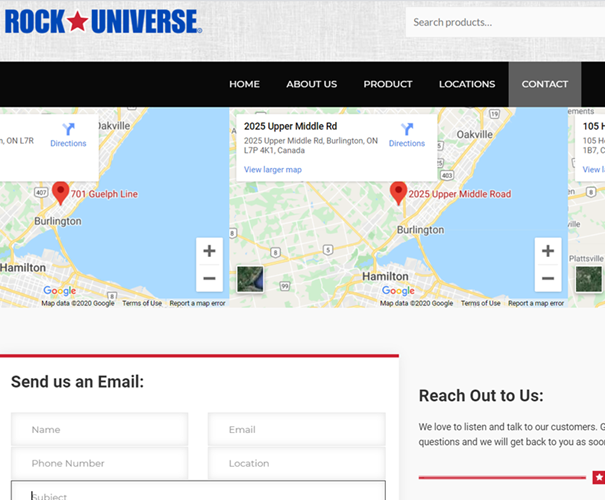Click the Rock Universe logo
Image resolution: width=605 pixels, height=500 pixels.
(103, 22)
